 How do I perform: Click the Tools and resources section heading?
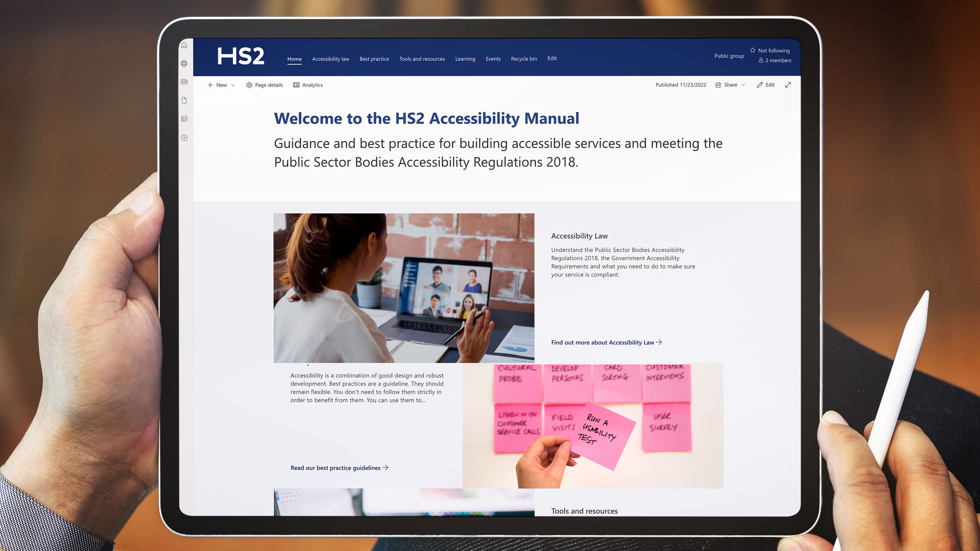(584, 511)
